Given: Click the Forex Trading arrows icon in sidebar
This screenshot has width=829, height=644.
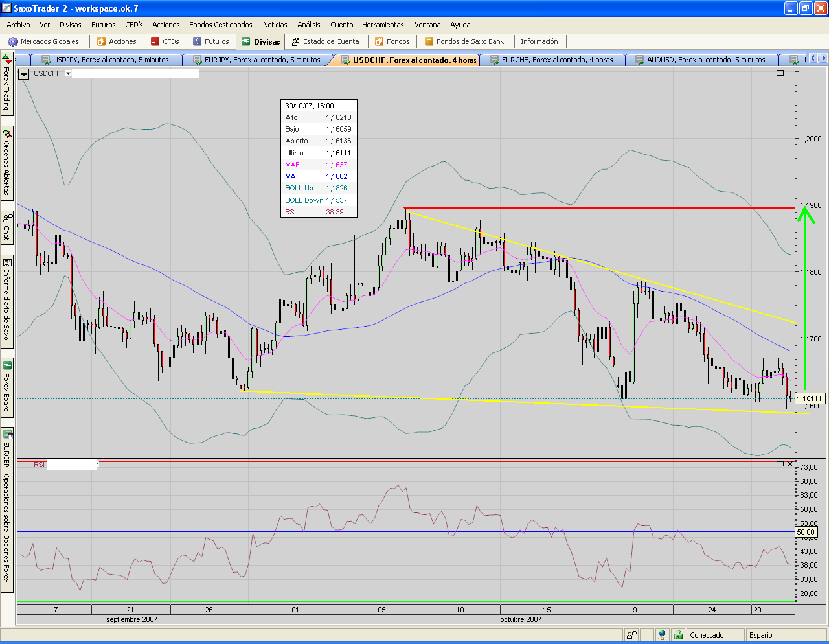Looking at the screenshot, I should click(7, 58).
